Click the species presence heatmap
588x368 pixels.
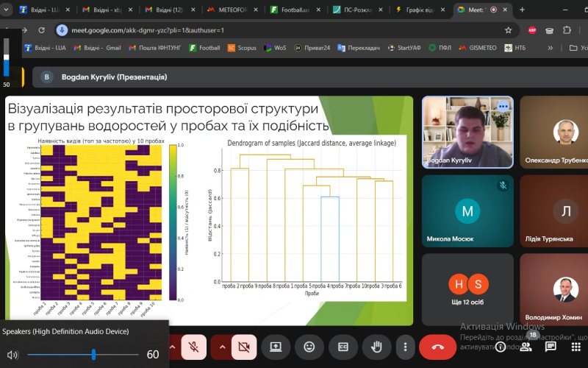[x=101, y=222]
